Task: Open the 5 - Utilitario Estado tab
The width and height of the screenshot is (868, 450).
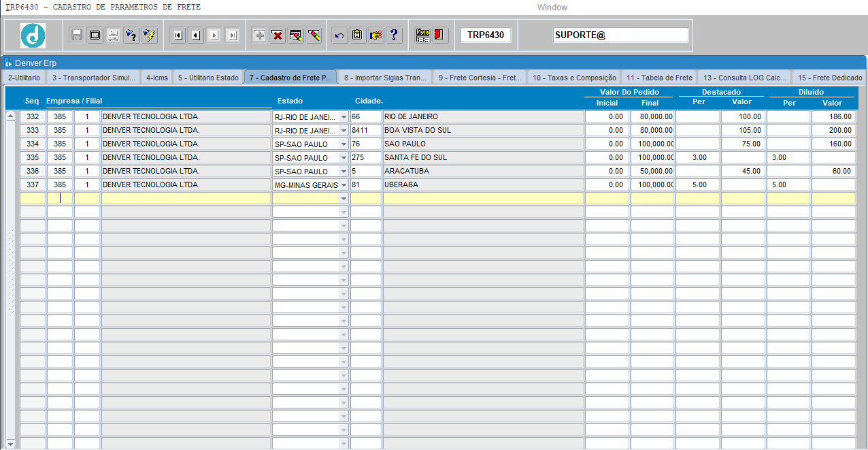Action: [209, 78]
